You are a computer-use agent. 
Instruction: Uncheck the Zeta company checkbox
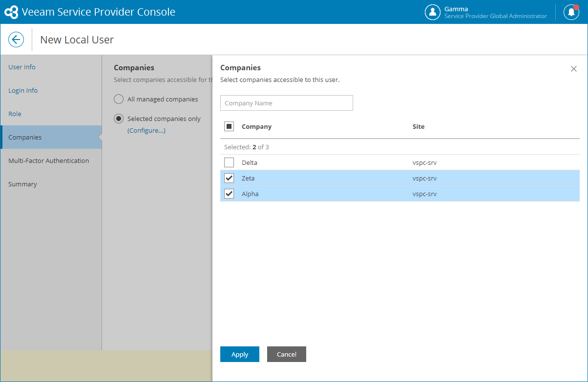click(x=229, y=178)
